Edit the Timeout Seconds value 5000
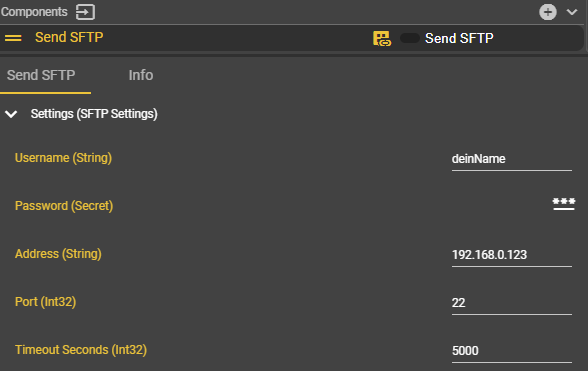 pyautogui.click(x=512, y=352)
